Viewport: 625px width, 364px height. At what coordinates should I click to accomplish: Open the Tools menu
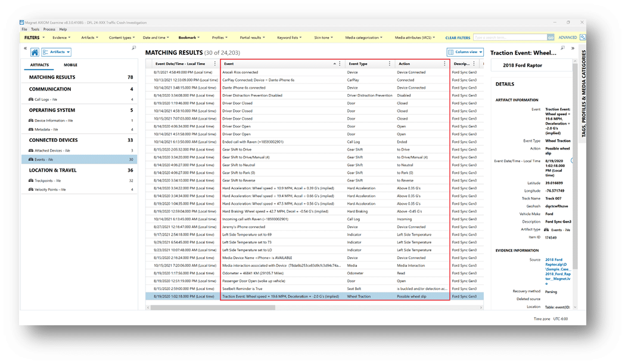tap(35, 29)
